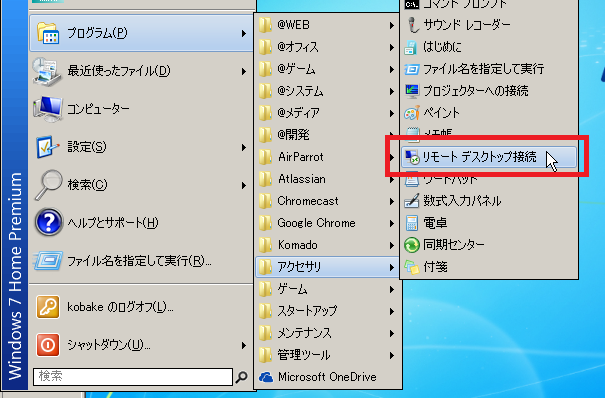Expand the シャットダウン submenu arrow
This screenshot has width=605, height=398.
coord(244,345)
